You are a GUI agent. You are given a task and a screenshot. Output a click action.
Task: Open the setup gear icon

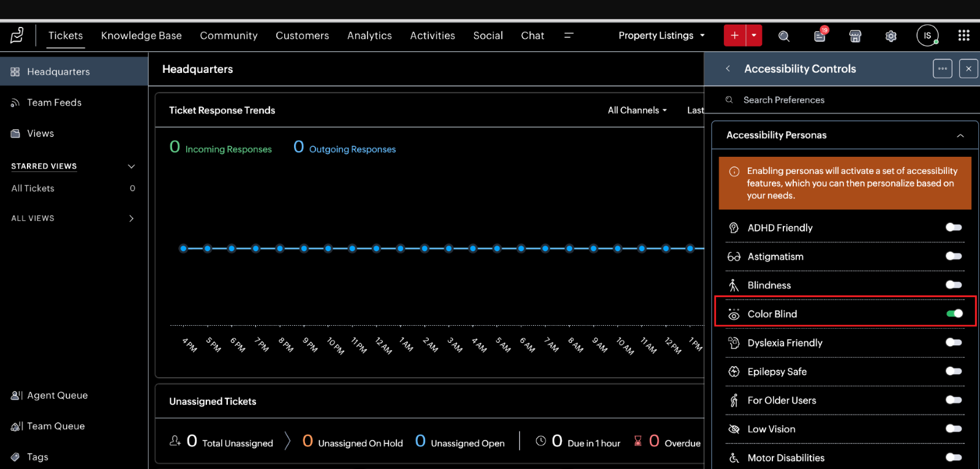(x=891, y=36)
